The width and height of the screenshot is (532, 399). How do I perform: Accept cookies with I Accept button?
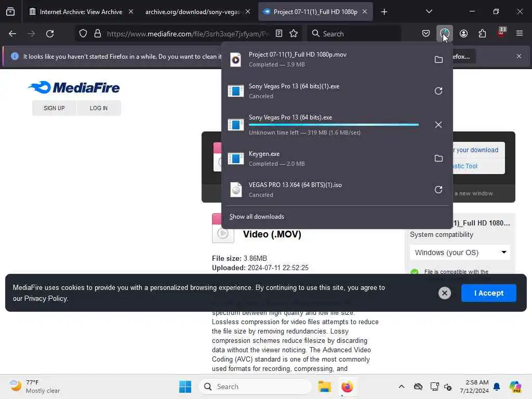click(x=488, y=293)
